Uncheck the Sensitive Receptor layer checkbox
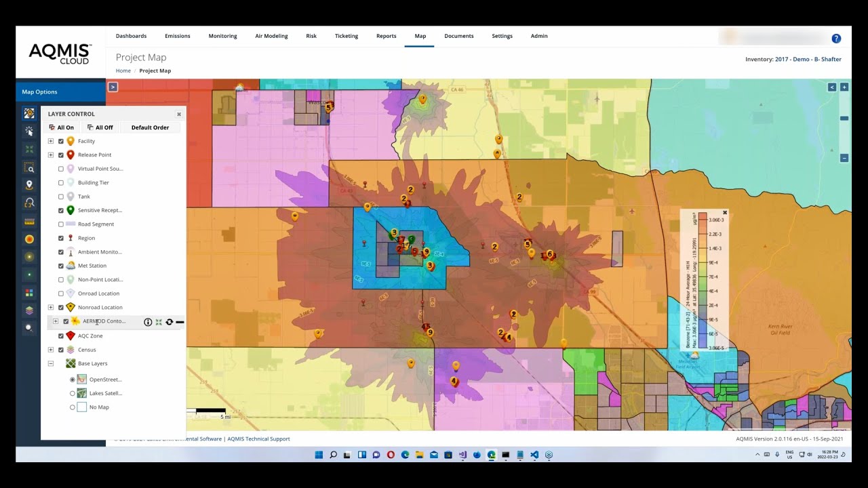The image size is (868, 488). [x=61, y=210]
